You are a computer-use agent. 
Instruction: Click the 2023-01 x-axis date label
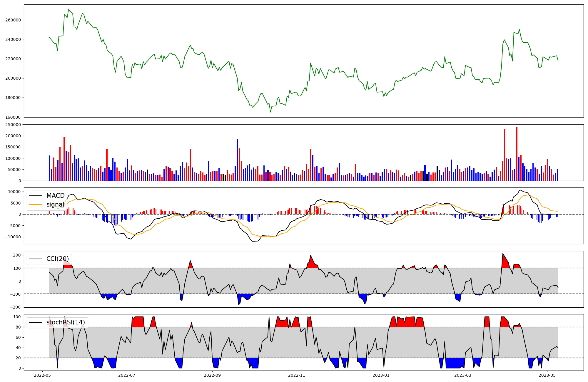click(x=381, y=375)
